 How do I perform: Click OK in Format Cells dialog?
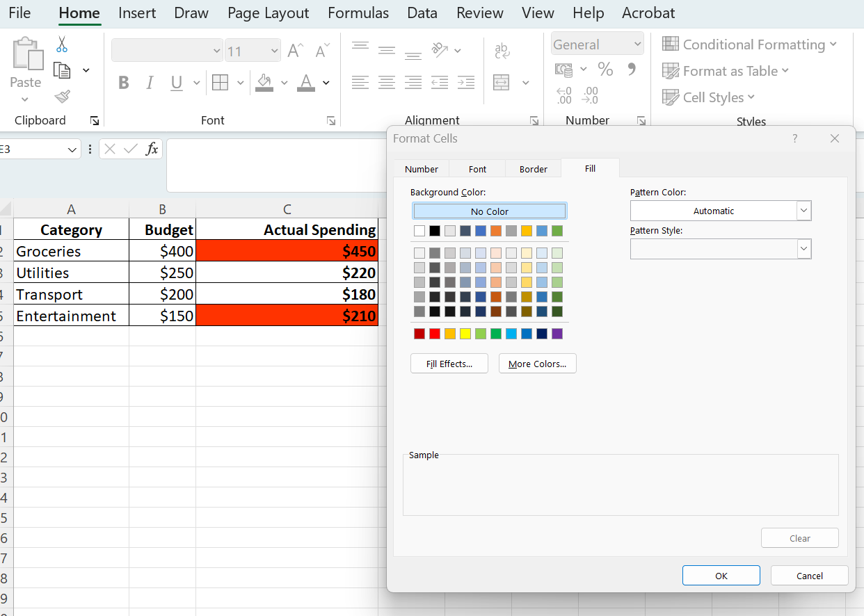[721, 576]
